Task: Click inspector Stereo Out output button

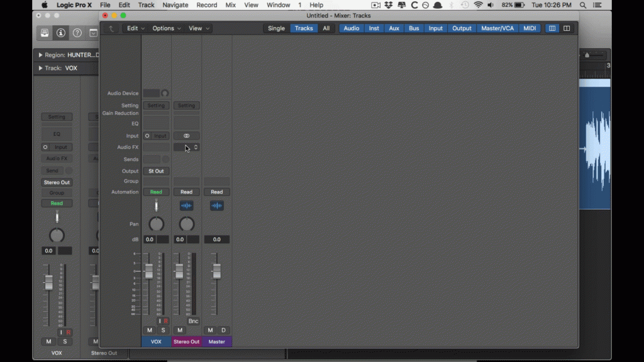Action: point(57,182)
